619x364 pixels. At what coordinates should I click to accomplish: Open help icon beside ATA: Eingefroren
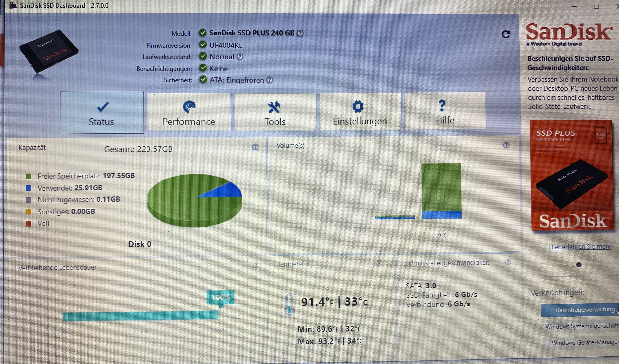click(270, 80)
